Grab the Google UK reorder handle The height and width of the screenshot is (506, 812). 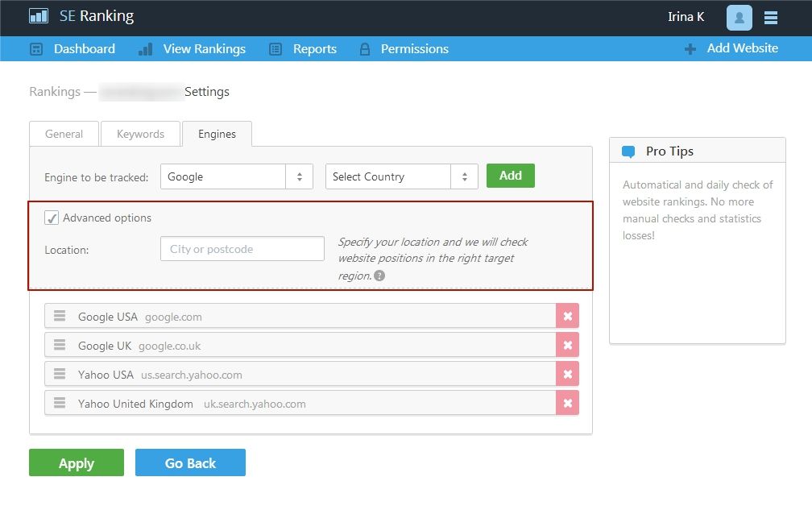[60, 345]
